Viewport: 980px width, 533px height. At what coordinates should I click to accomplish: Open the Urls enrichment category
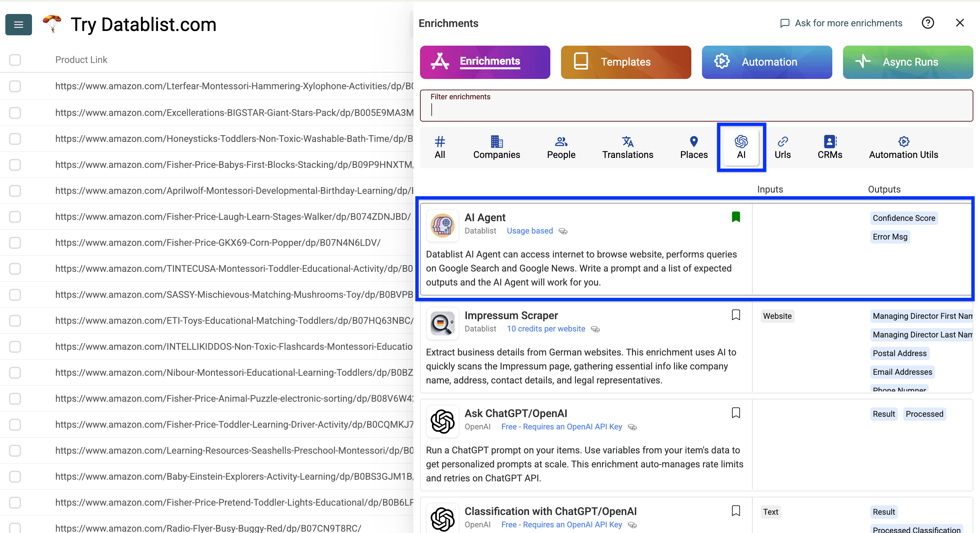pos(783,147)
